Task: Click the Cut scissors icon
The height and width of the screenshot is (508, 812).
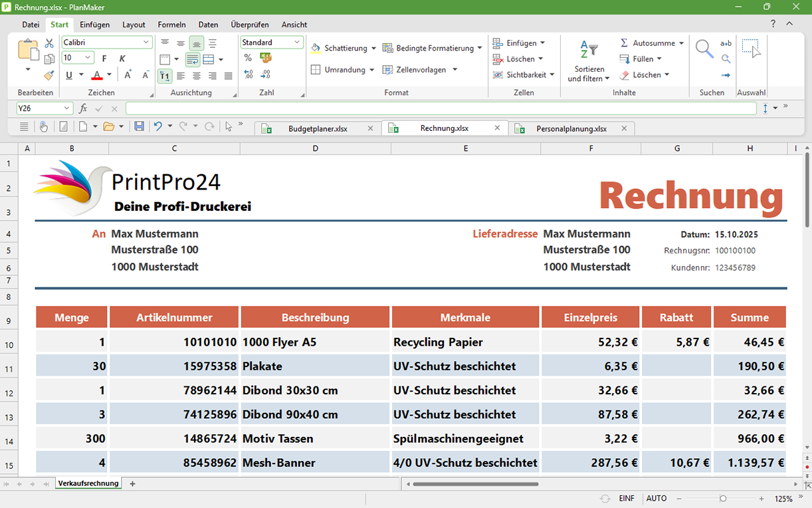Action: (x=49, y=43)
